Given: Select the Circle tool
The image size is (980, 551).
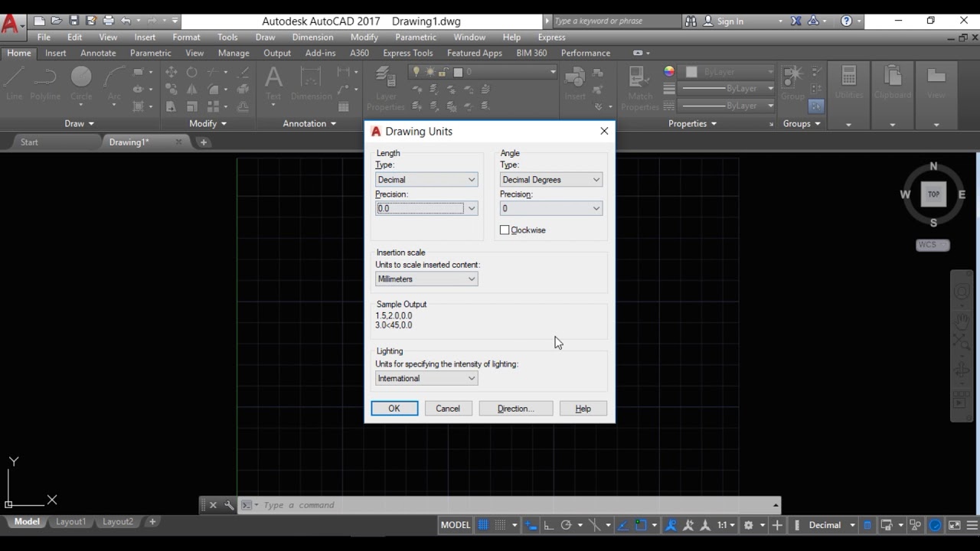Looking at the screenshot, I should pos(81,83).
